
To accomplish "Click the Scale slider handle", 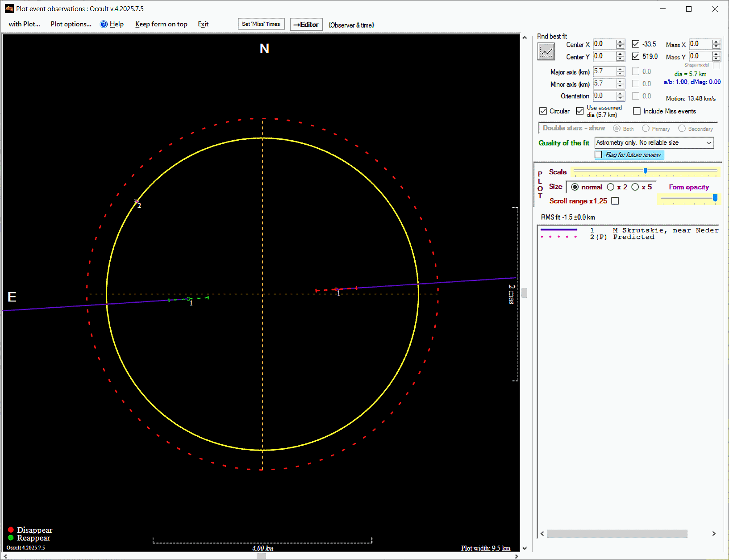I will tap(645, 171).
